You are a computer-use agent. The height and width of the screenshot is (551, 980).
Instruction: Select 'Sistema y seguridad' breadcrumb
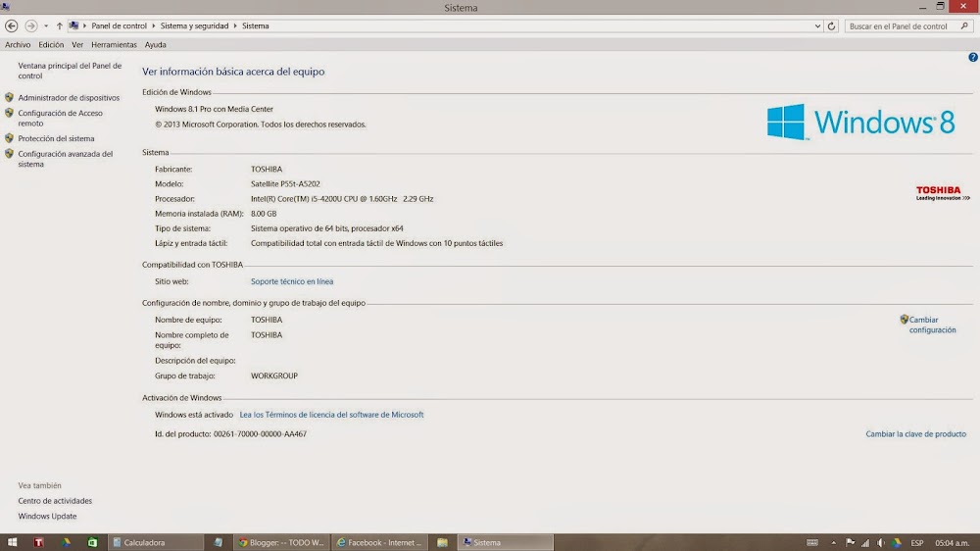tap(194, 26)
